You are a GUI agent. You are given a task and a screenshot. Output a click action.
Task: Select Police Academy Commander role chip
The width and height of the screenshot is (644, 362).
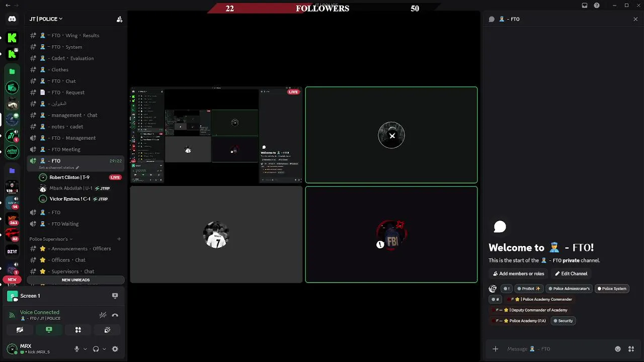[x=541, y=299]
